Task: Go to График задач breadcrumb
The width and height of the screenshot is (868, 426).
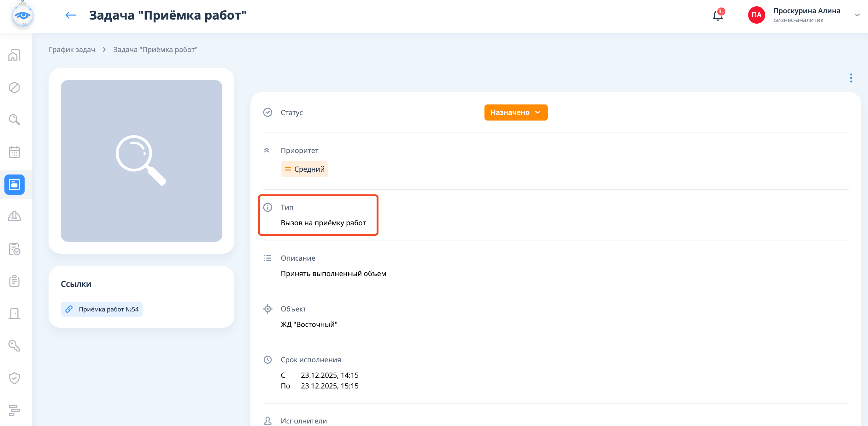Action: 72,50
